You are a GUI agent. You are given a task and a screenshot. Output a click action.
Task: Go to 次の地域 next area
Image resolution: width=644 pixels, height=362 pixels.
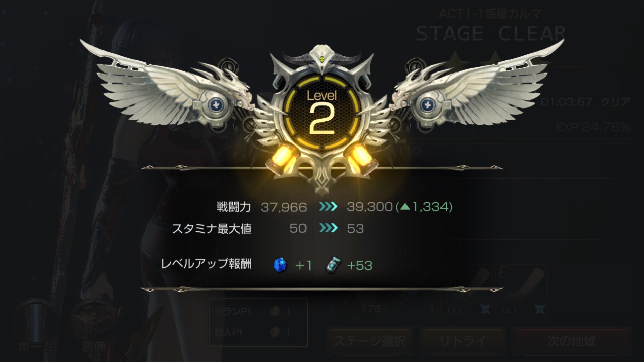(571, 341)
